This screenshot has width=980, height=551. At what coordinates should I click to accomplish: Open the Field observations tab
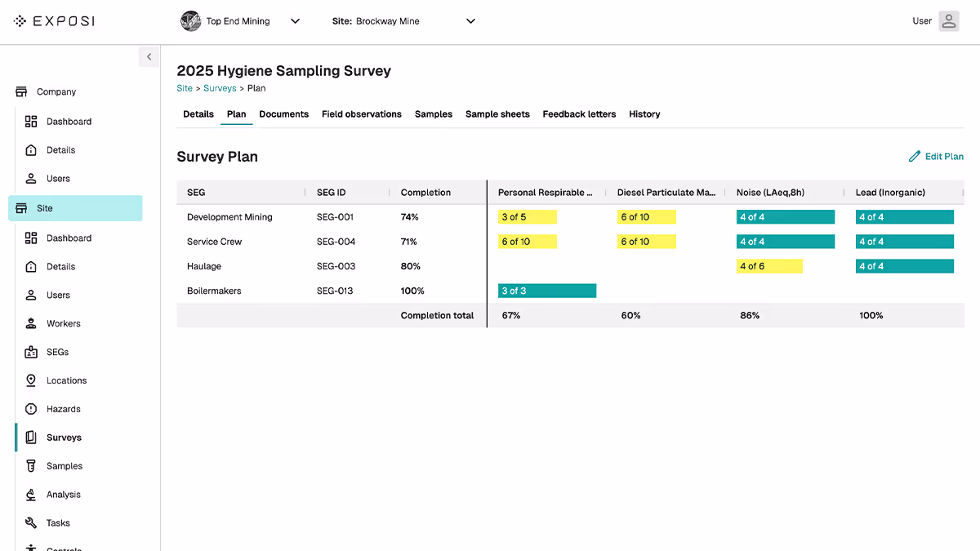(x=361, y=114)
